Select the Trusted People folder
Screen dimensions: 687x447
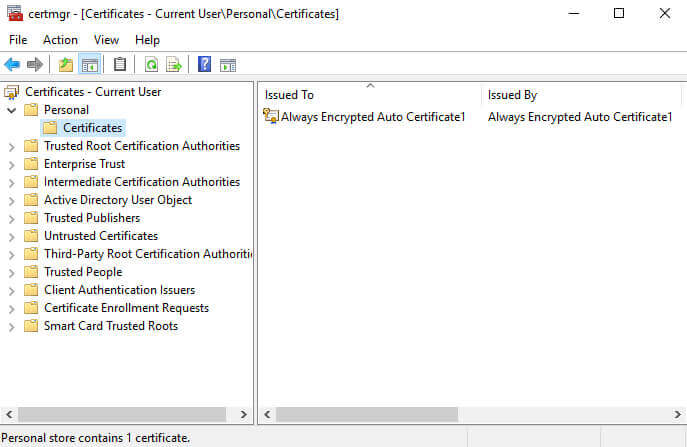pyautogui.click(x=83, y=272)
